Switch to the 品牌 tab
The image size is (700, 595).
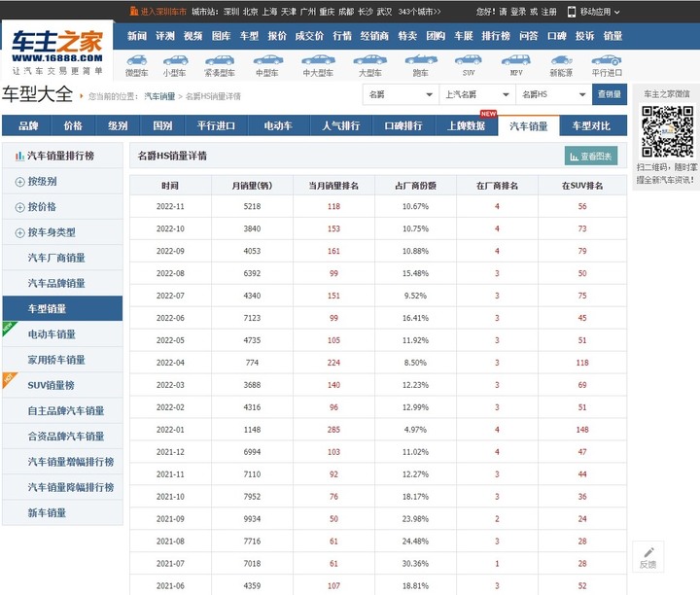[27, 125]
